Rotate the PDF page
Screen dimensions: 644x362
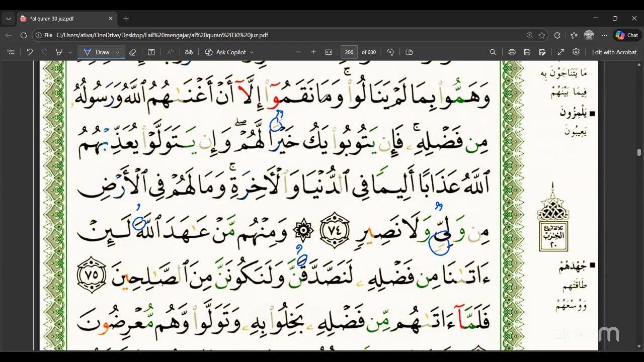pos(390,52)
